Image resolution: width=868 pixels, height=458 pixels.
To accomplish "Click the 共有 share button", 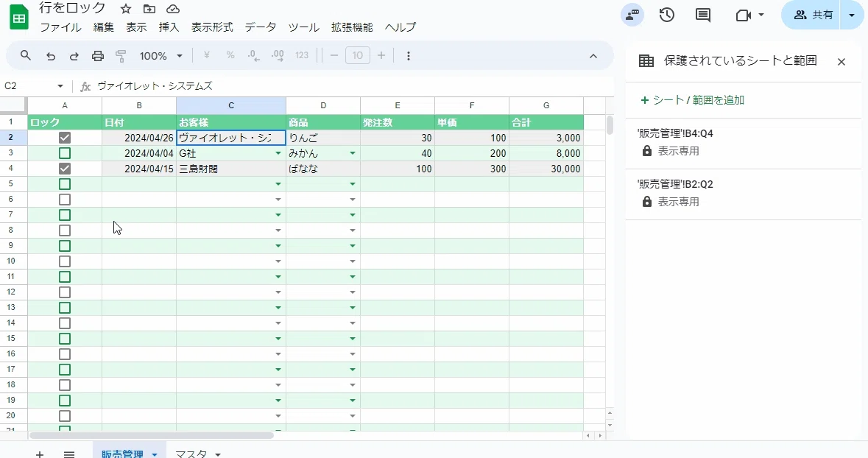I will 811,15.
